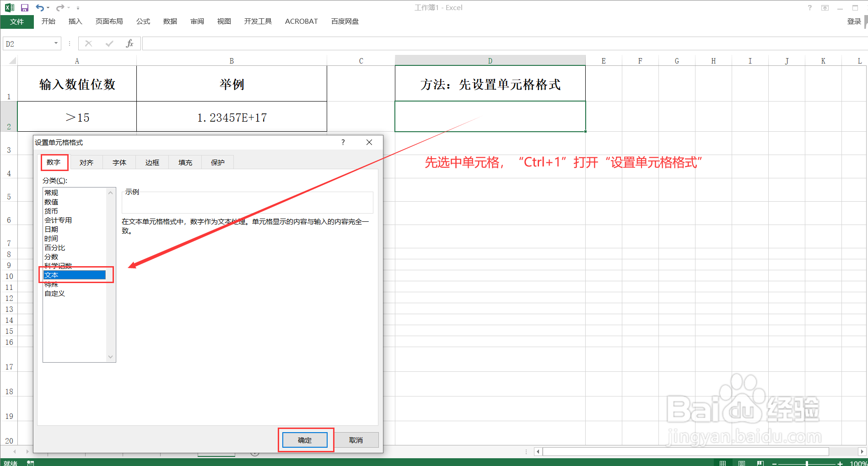Open the 开始 ribbon tab

click(x=48, y=21)
